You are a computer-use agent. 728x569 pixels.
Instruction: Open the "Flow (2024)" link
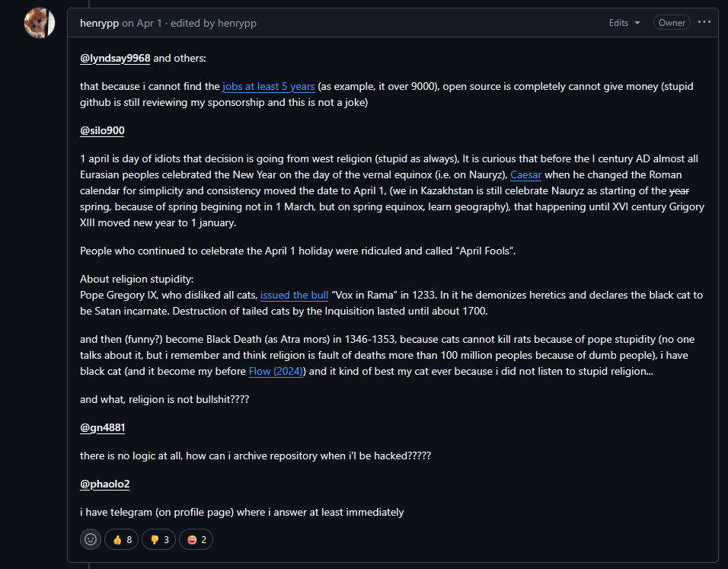[x=276, y=371]
